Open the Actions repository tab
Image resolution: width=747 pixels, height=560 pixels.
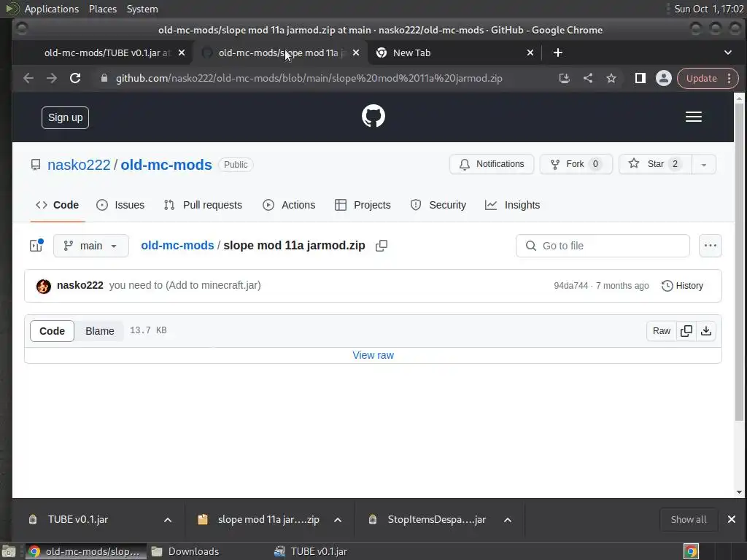point(289,205)
